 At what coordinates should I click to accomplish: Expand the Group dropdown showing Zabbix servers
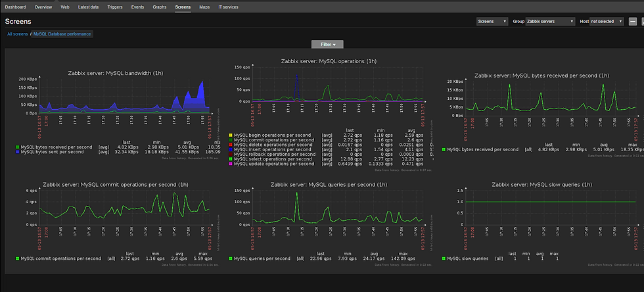(551, 22)
